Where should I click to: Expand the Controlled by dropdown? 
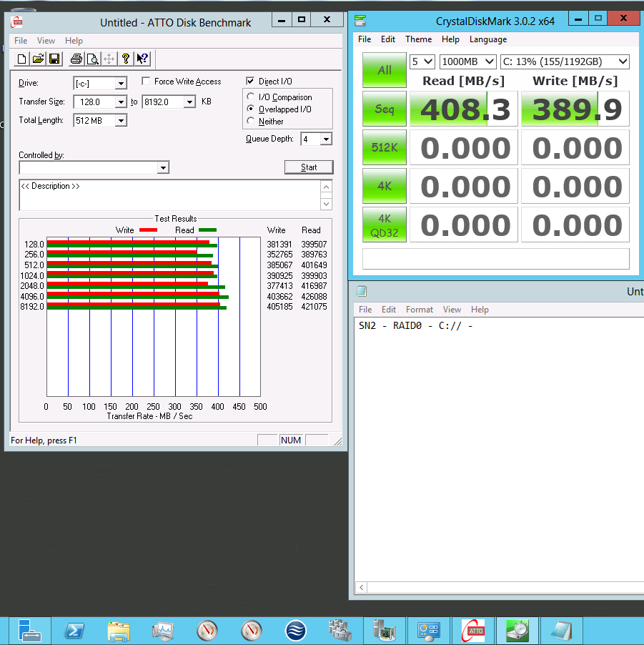[x=163, y=167]
